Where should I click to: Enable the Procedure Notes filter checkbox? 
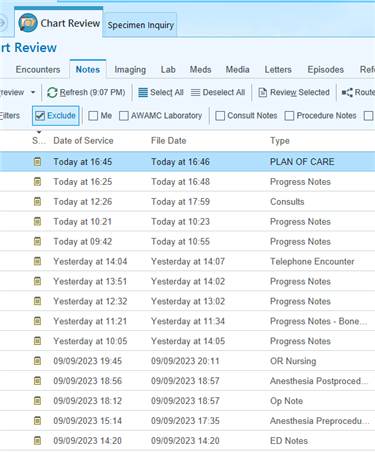click(x=289, y=116)
